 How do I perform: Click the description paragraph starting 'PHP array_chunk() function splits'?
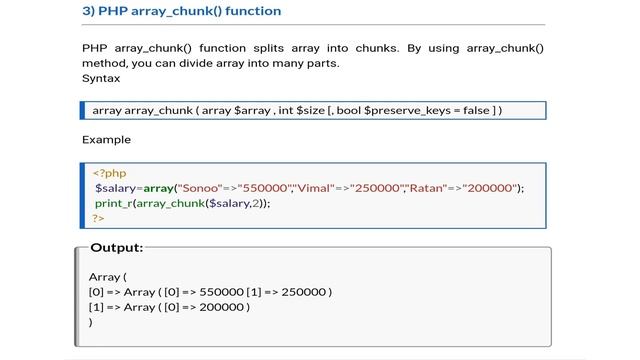point(313,56)
